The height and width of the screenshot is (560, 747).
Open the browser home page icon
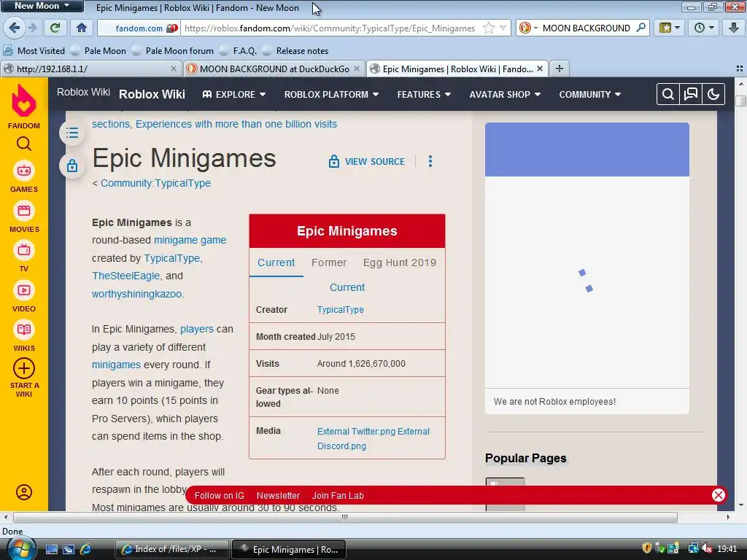point(82,28)
